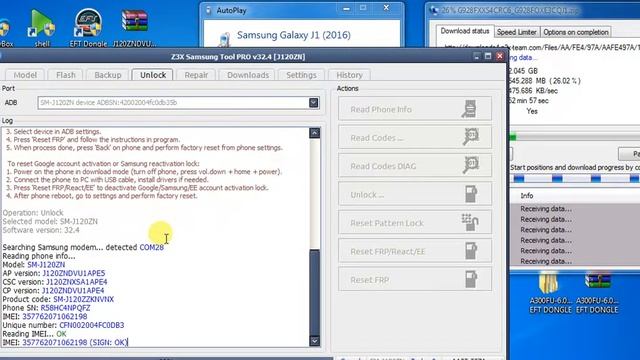Click the COM28 port text in log

click(151, 247)
